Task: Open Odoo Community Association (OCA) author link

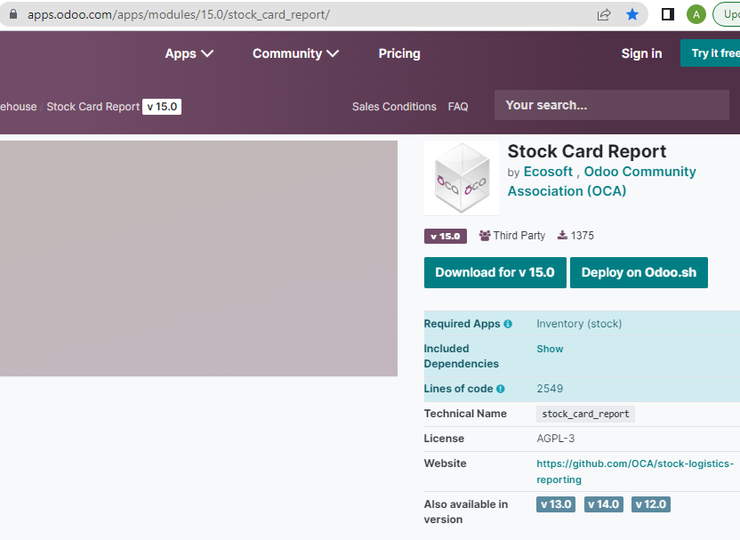Action: [602, 181]
